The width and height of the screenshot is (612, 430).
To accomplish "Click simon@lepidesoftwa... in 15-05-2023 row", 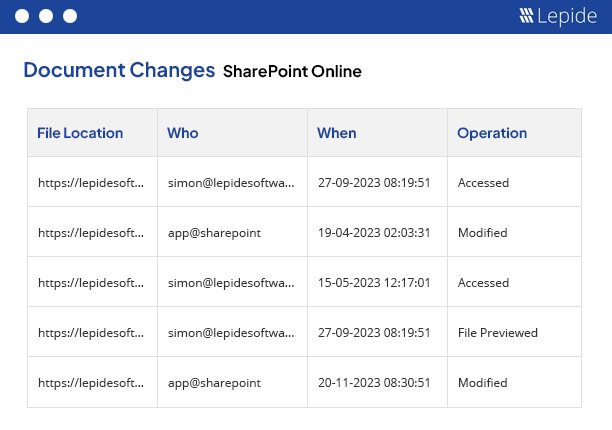I will (231, 283).
